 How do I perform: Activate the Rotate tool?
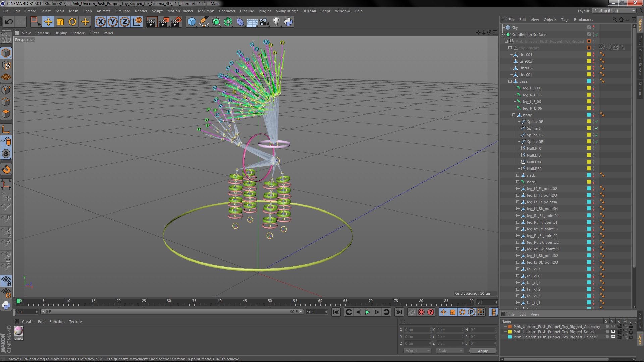(72, 22)
